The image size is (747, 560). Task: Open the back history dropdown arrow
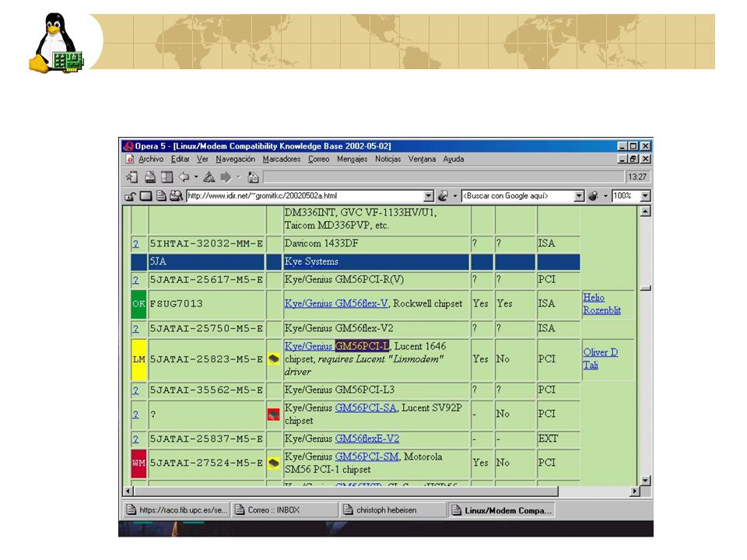pos(196,177)
